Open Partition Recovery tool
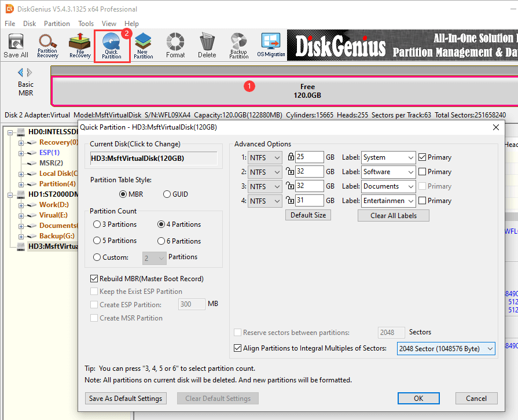The image size is (518, 420). tap(47, 45)
